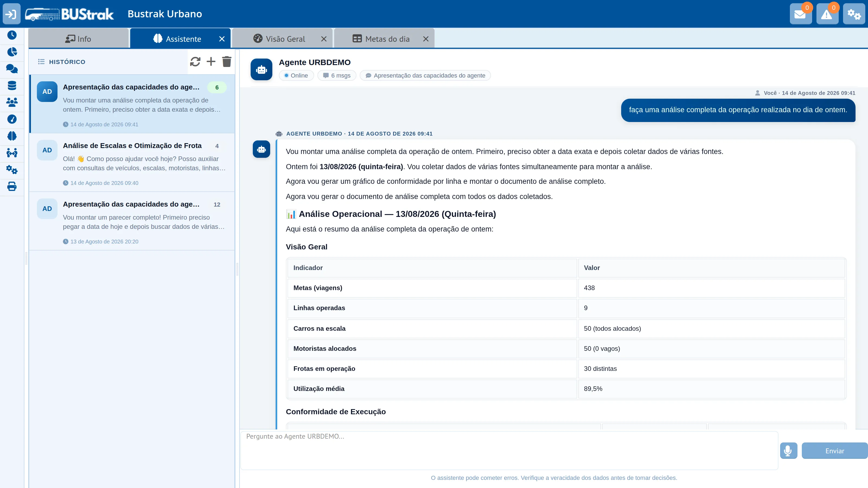Open the pie chart icon in the sidebar
The height and width of the screenshot is (488, 868).
12,52
